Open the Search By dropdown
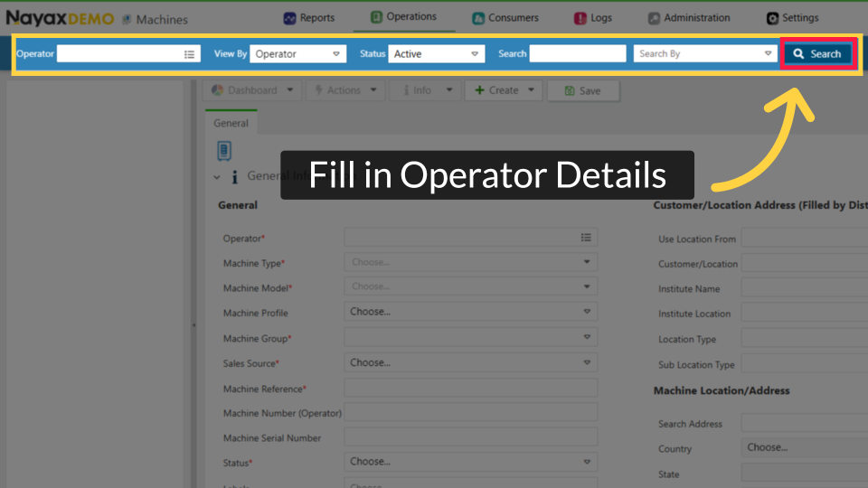 click(x=703, y=54)
